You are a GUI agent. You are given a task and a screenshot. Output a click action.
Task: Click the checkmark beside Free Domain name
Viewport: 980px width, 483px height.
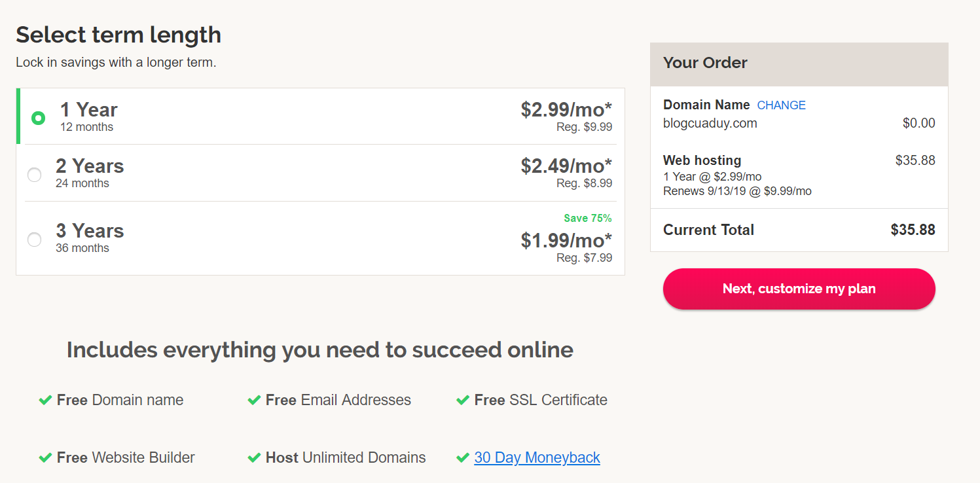tap(45, 400)
